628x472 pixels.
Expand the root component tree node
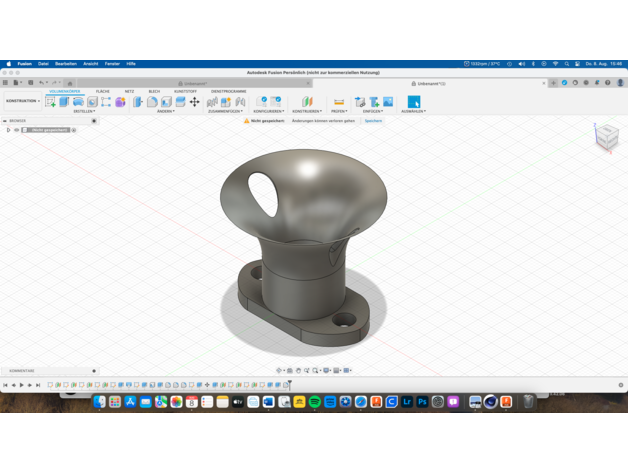8,130
